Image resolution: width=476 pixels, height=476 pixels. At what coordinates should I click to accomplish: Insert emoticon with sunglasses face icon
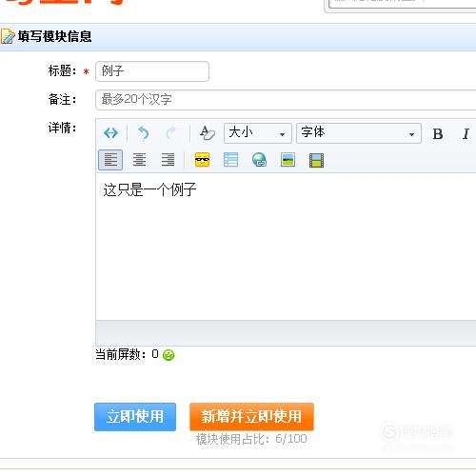(202, 160)
